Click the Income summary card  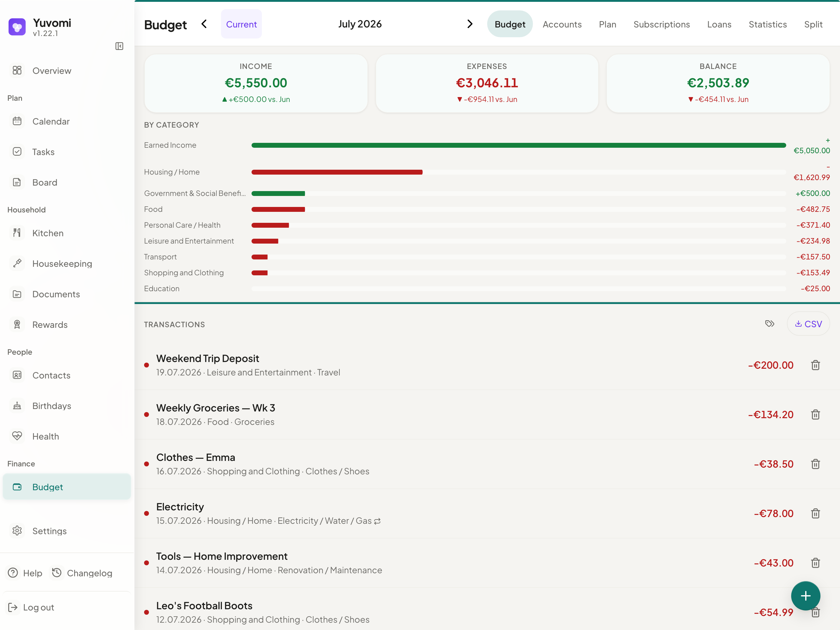click(x=255, y=83)
